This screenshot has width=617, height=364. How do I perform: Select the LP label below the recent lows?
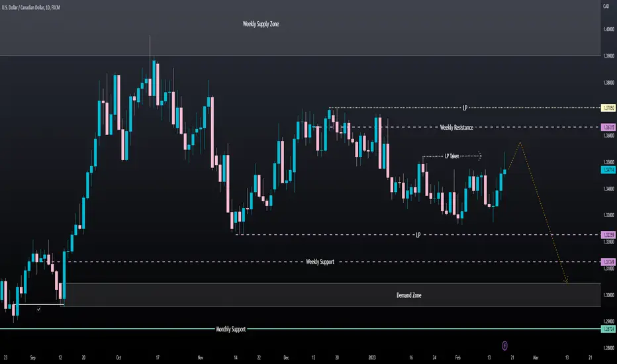coord(418,235)
